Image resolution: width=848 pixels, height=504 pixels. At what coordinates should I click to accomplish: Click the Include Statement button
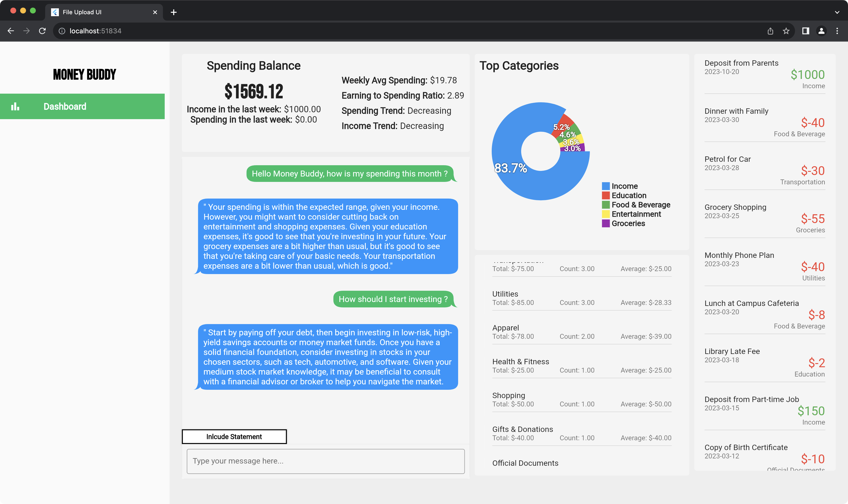click(x=234, y=436)
